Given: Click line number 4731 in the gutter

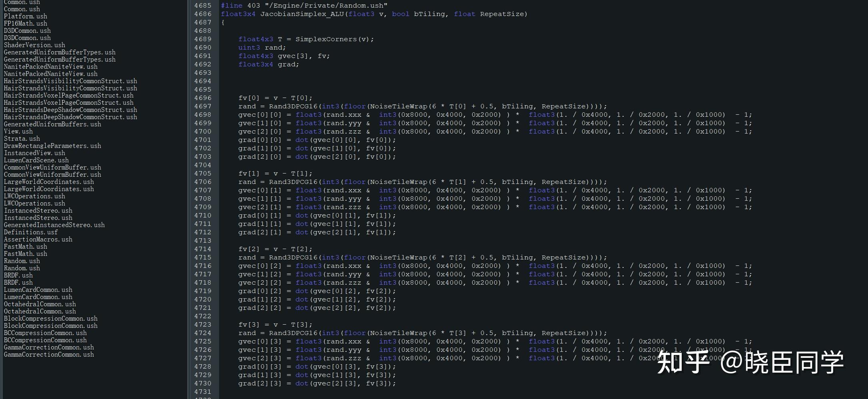Looking at the screenshot, I should click(203, 392).
